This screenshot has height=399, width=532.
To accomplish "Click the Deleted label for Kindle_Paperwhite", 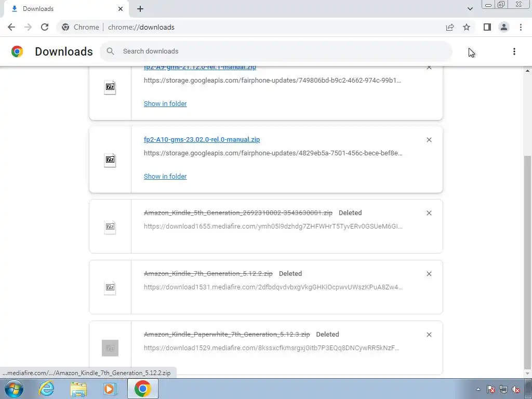I will point(328,334).
